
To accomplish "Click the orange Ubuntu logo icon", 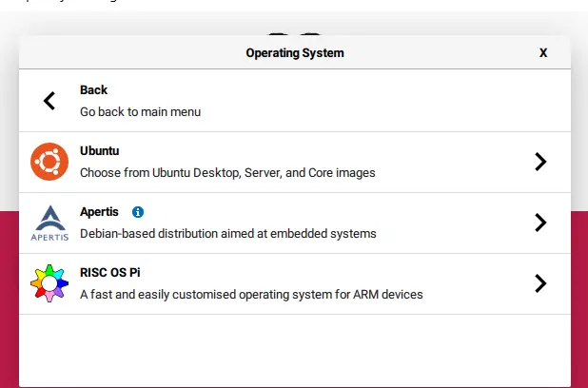I will [x=49, y=162].
